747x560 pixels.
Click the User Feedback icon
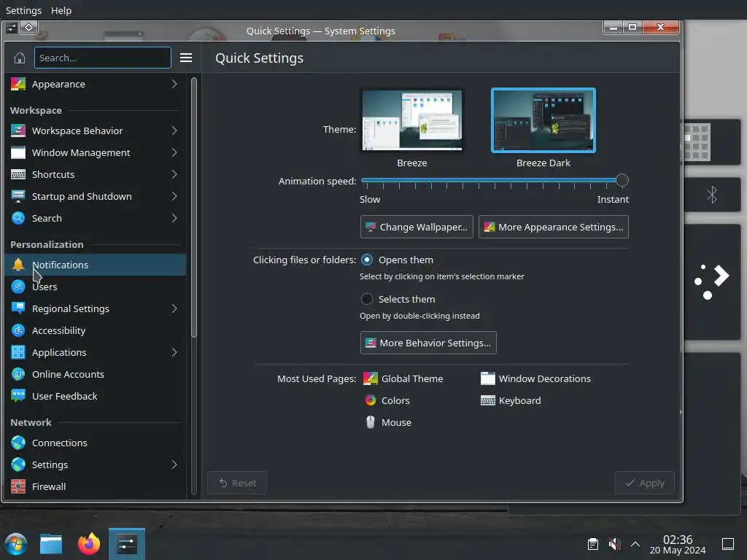click(x=18, y=396)
